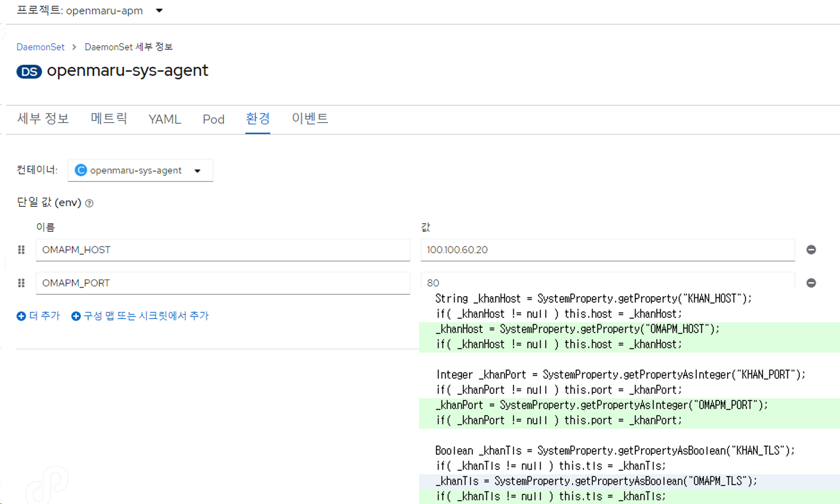Click the DS DaemonSet badge icon

pyautogui.click(x=29, y=71)
